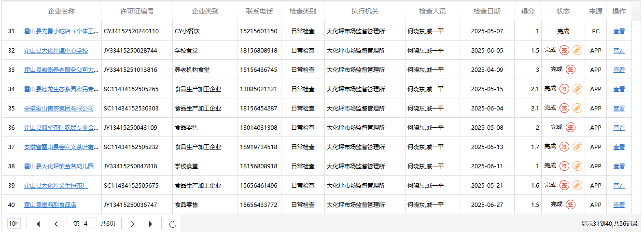
Task: Go to the previous page
Action: pos(56,224)
